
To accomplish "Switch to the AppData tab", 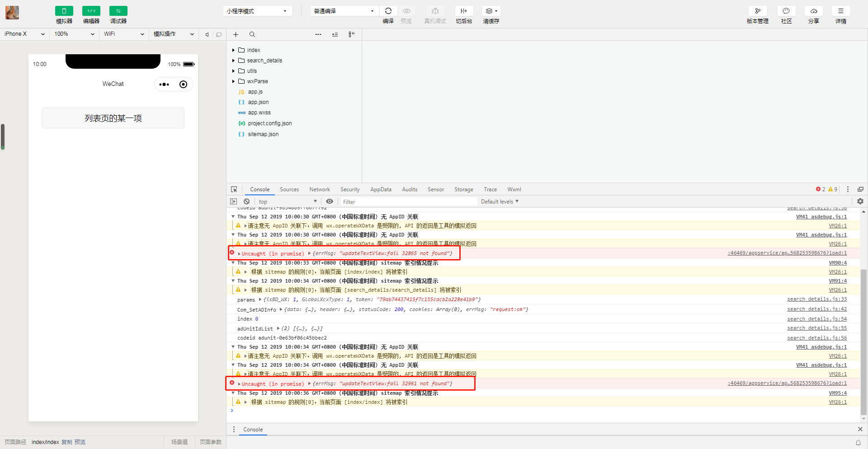I will pyautogui.click(x=381, y=189).
